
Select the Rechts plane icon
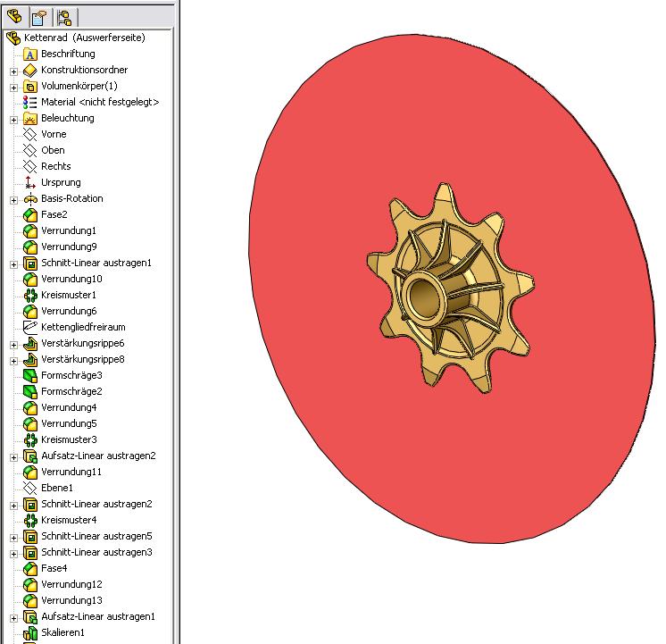click(x=29, y=167)
